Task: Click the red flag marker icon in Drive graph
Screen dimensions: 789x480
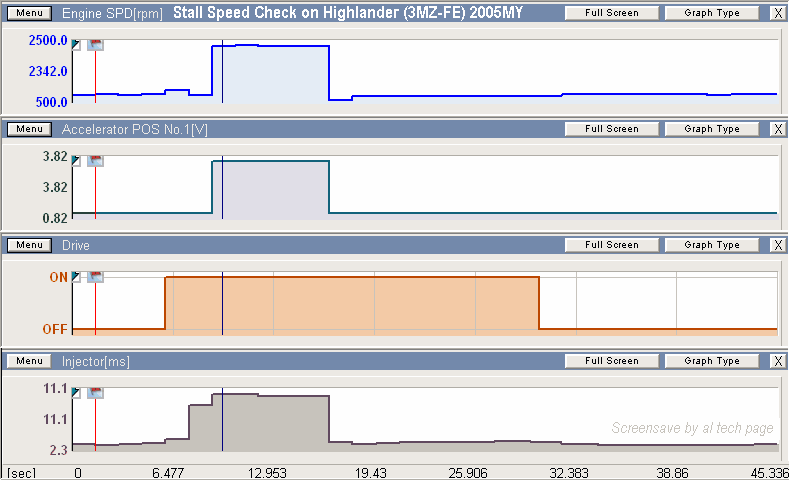Action: (96, 277)
